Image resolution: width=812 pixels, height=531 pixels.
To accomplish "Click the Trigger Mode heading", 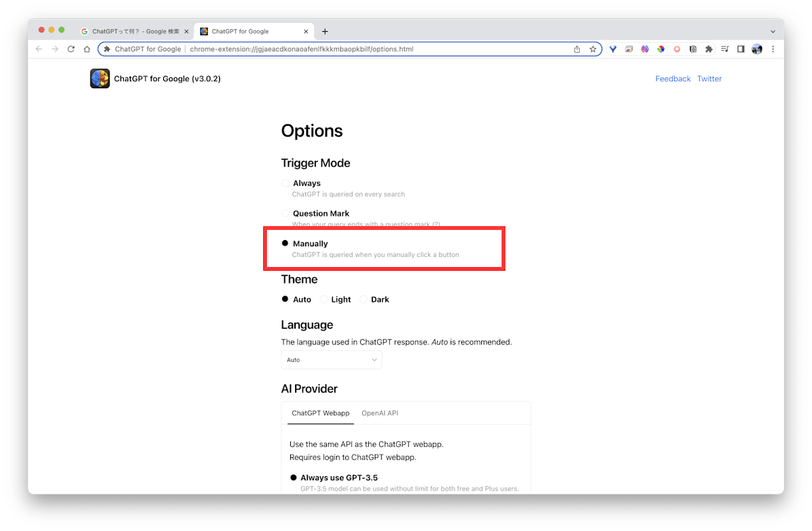I will (315, 163).
